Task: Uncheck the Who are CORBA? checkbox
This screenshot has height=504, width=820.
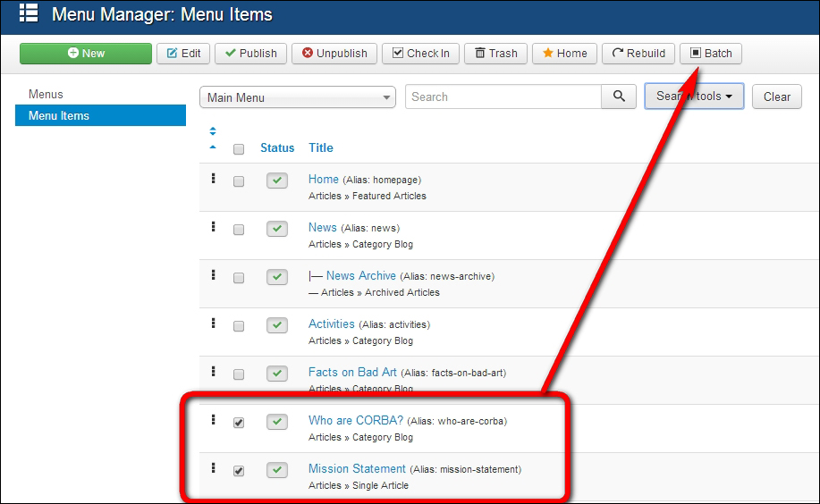Action: [x=239, y=423]
